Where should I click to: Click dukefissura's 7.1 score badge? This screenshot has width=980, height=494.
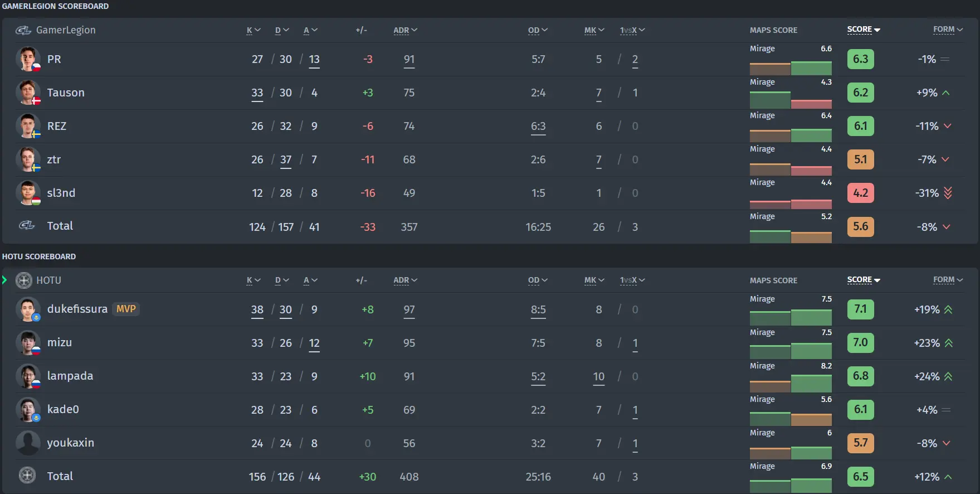point(860,309)
